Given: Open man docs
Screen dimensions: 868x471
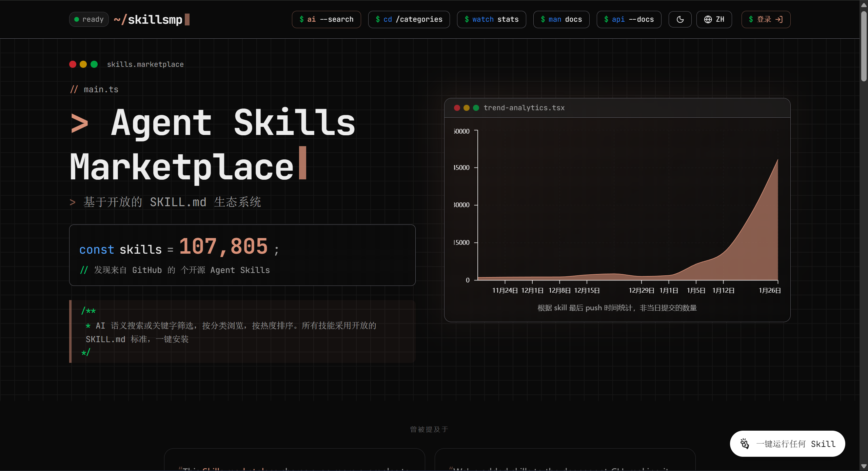Looking at the screenshot, I should tap(561, 19).
